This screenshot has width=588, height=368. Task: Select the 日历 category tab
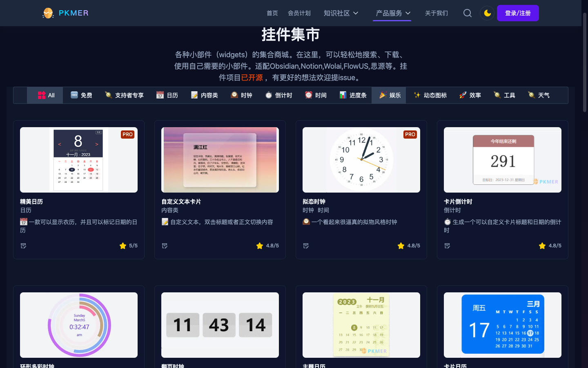[167, 95]
